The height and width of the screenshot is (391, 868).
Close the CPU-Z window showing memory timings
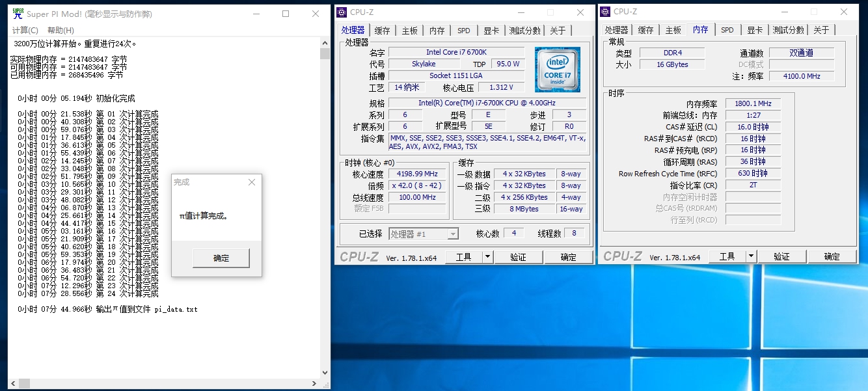pyautogui.click(x=843, y=12)
